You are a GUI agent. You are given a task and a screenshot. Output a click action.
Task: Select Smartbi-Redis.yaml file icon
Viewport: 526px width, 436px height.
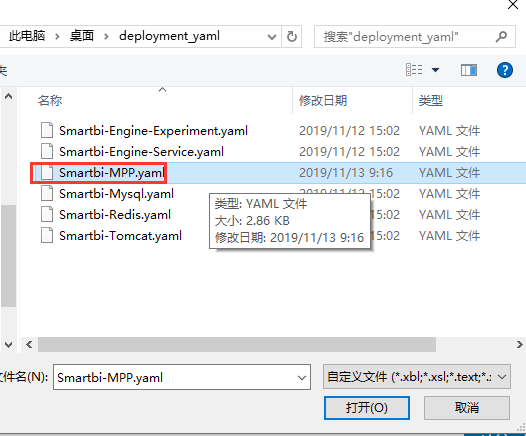47,214
